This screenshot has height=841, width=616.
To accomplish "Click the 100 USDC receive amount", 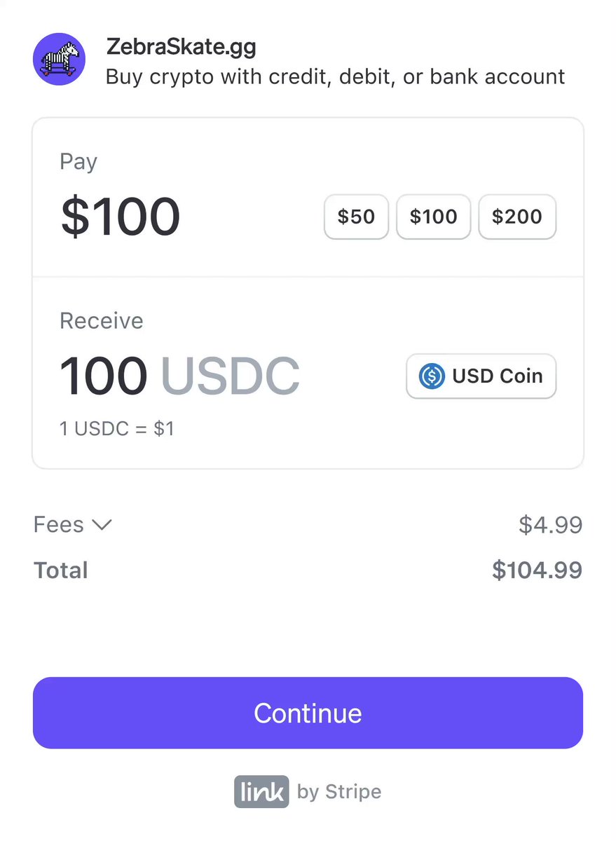I will coord(179,376).
